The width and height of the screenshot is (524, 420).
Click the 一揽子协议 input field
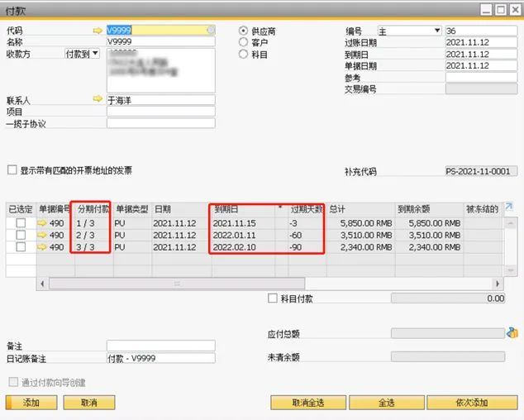[160, 123]
